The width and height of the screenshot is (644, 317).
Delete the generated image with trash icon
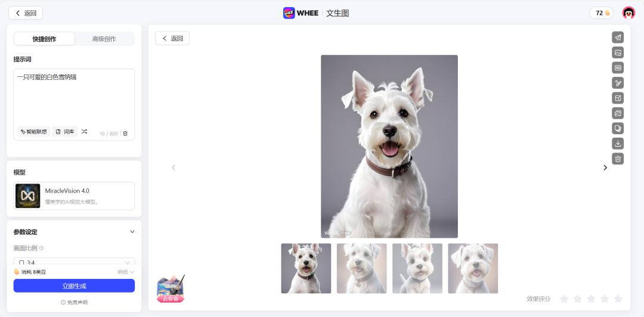click(618, 158)
